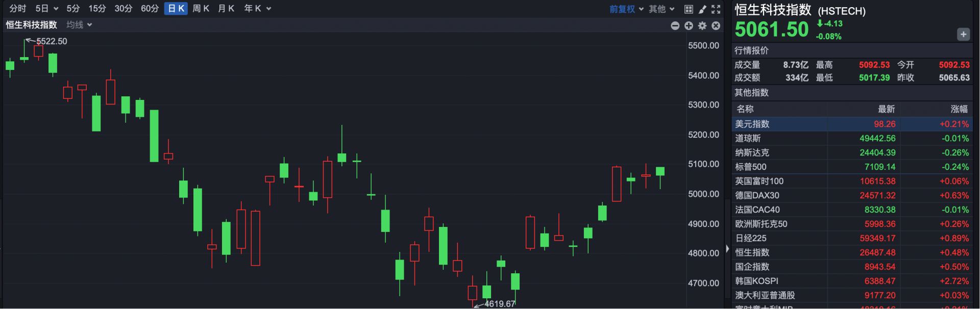Select the 60分 timeframe tab

click(x=150, y=9)
